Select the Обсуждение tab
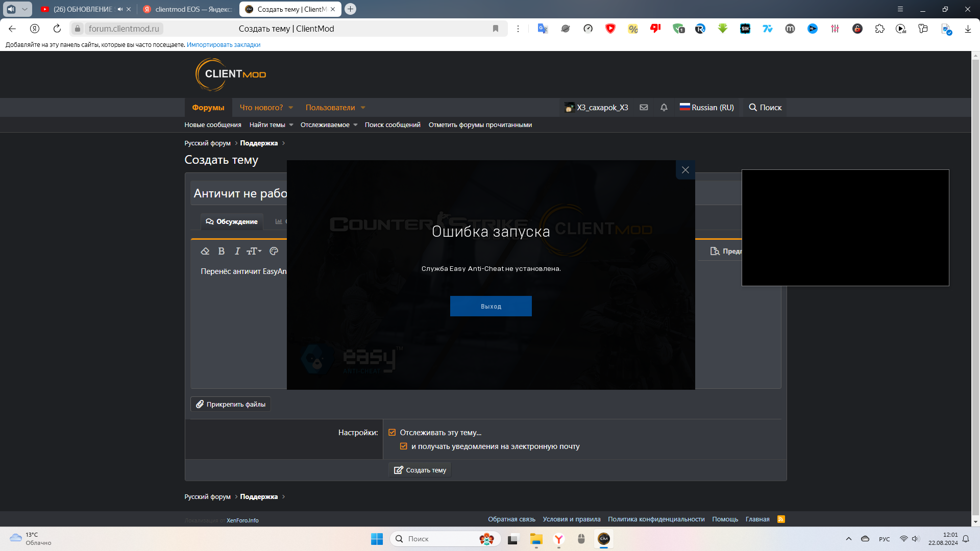The width and height of the screenshot is (980, 551). (x=232, y=221)
